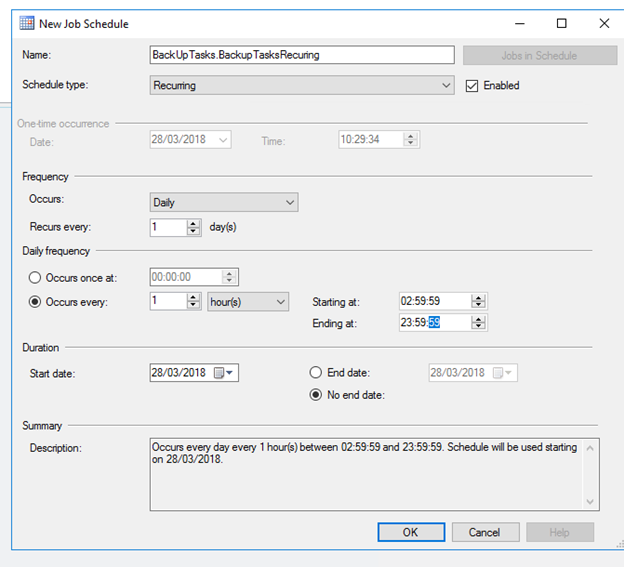The height and width of the screenshot is (567, 624).
Task: Increase the Occurs every interval value
Action: (193, 298)
